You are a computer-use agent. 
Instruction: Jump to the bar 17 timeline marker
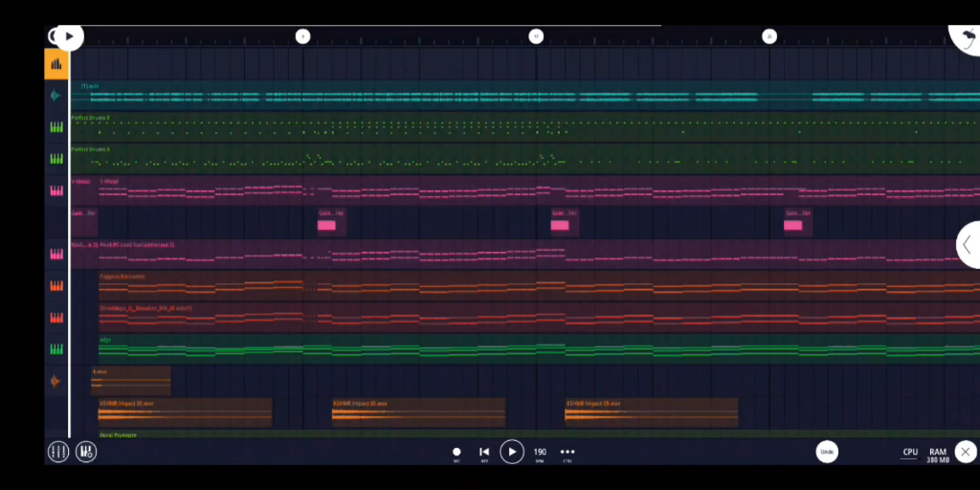(x=536, y=36)
